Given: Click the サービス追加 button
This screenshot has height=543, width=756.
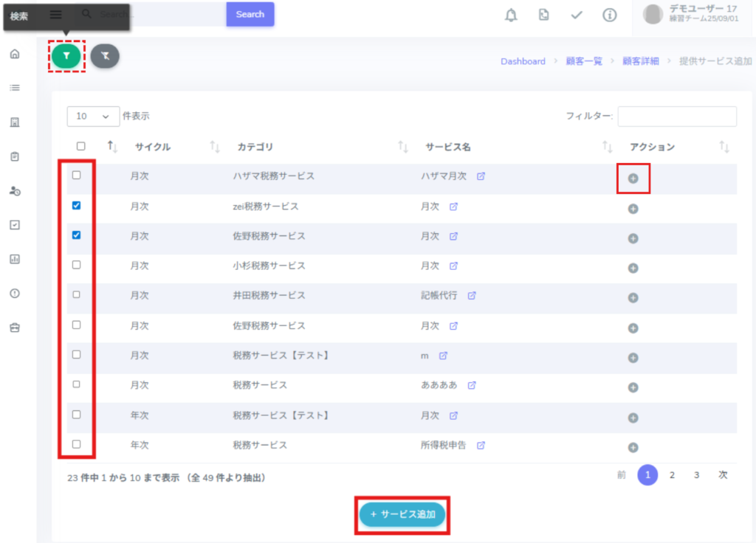Looking at the screenshot, I should [x=402, y=514].
